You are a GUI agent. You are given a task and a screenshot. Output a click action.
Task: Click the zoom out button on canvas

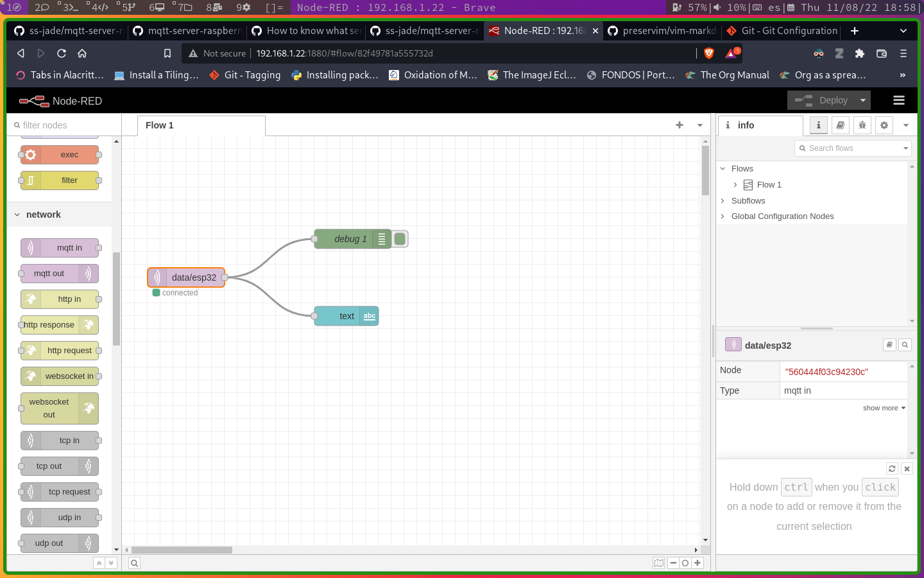(x=673, y=563)
